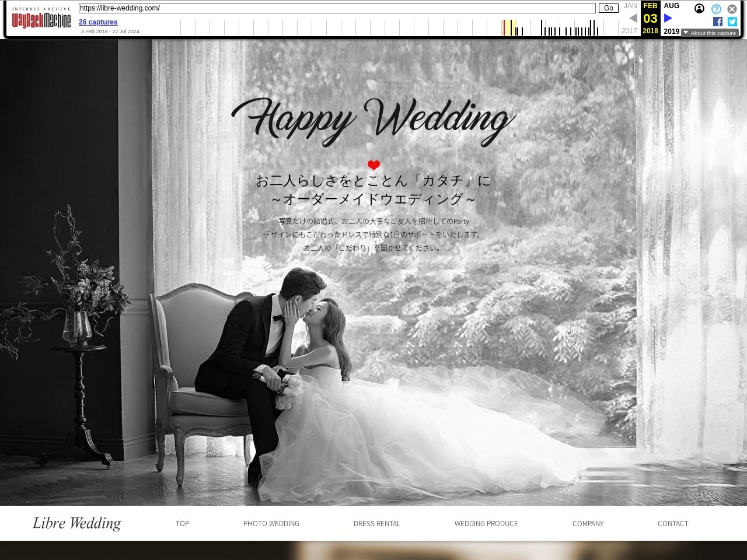Screen dimensions: 747x560
Task: Open PHOTO WEDDING navigation item
Action: [x=271, y=524]
